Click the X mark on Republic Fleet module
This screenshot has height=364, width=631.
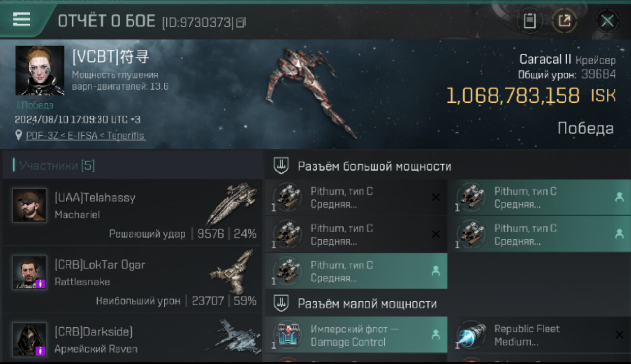pos(619,334)
